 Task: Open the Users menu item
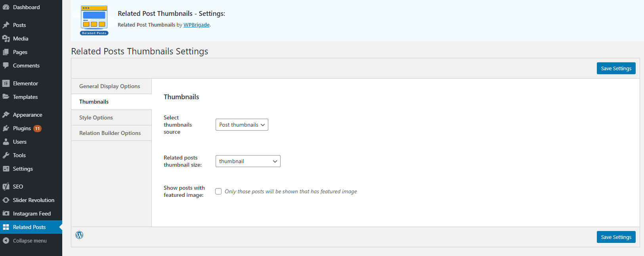tap(31, 142)
